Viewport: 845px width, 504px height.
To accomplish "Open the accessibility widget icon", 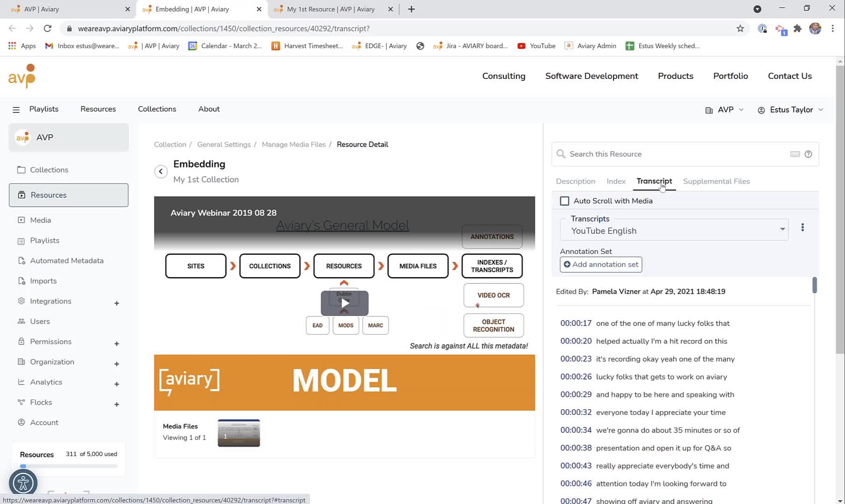I will 23,483.
